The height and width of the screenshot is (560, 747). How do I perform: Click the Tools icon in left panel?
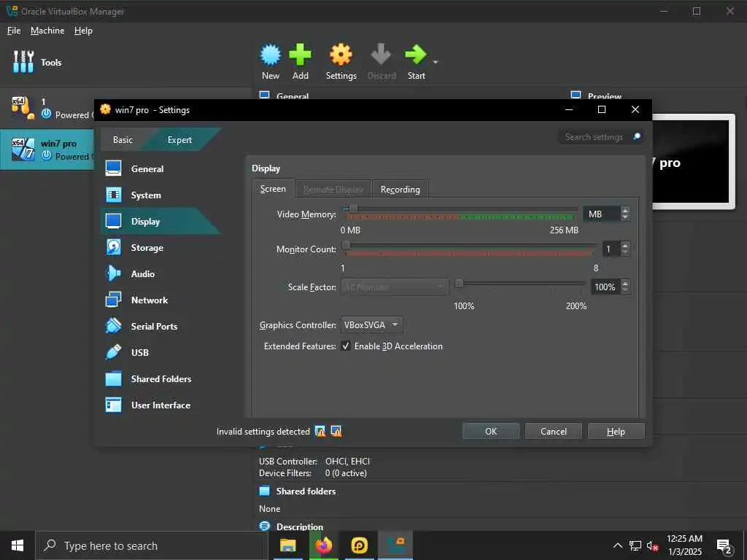23,62
